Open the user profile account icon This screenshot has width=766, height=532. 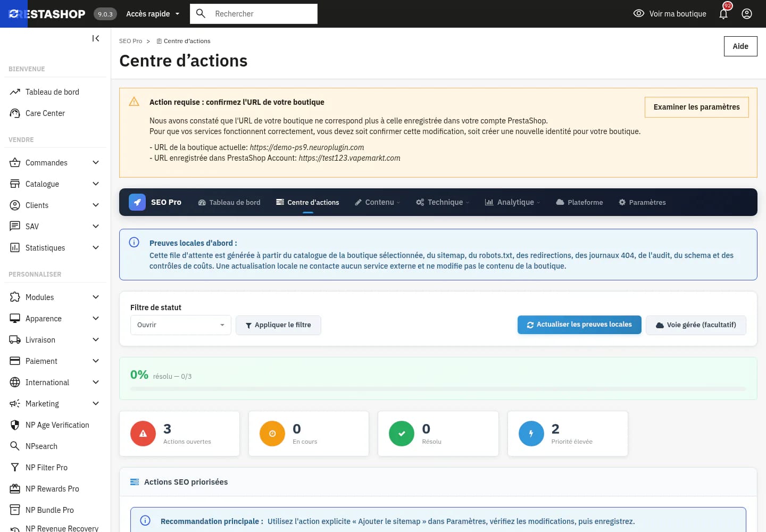[747, 14]
